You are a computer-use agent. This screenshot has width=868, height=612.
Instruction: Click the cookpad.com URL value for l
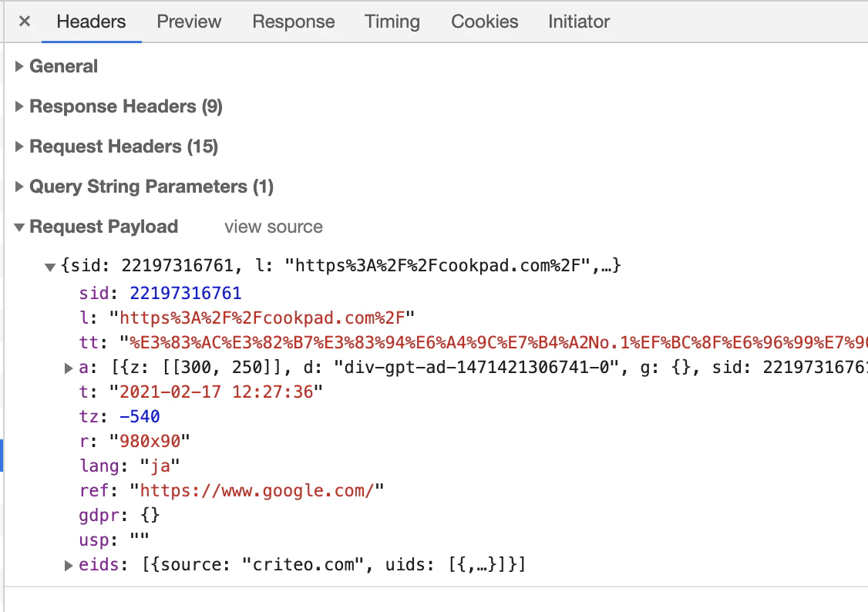pos(262,318)
